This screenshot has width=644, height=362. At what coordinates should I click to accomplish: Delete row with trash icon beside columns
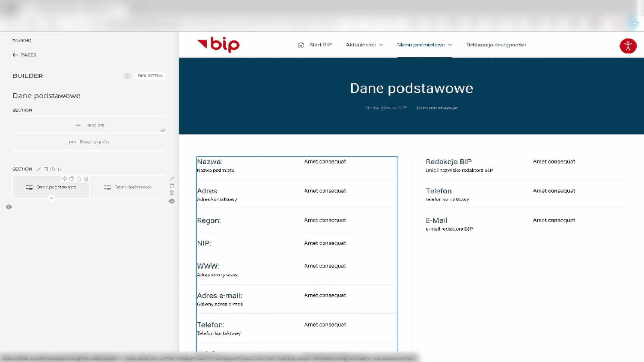coord(172,193)
